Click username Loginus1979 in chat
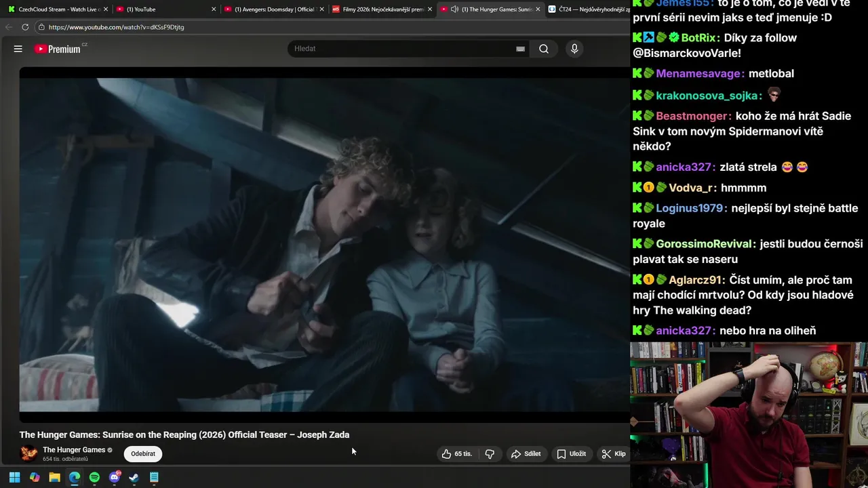The height and width of the screenshot is (488, 868). click(x=692, y=208)
